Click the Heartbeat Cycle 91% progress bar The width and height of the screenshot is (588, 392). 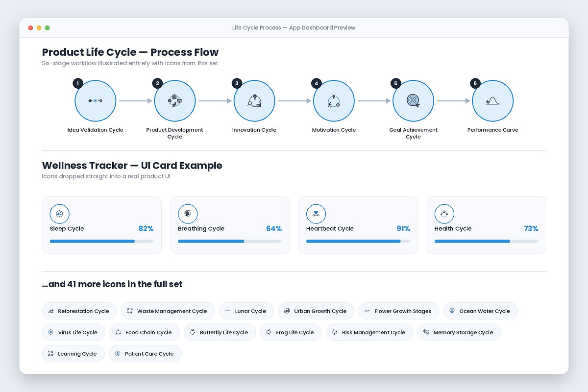[358, 241]
